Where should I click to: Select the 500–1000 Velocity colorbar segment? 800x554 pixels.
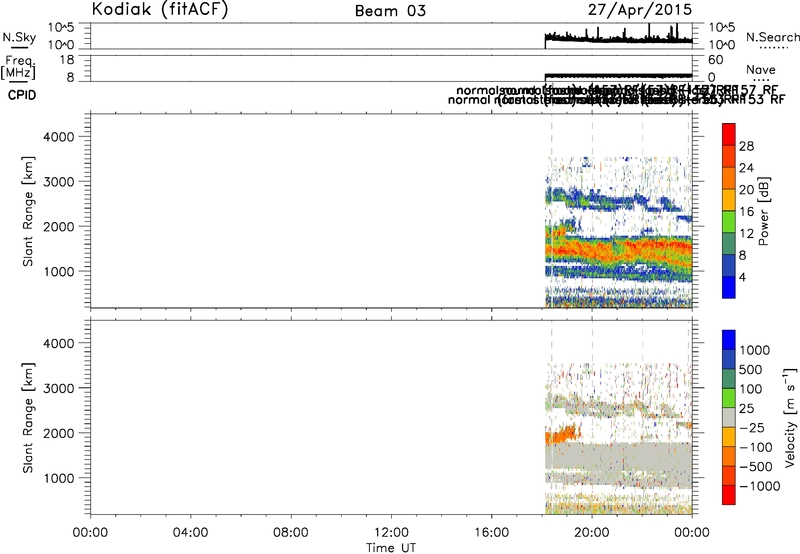[x=729, y=360]
